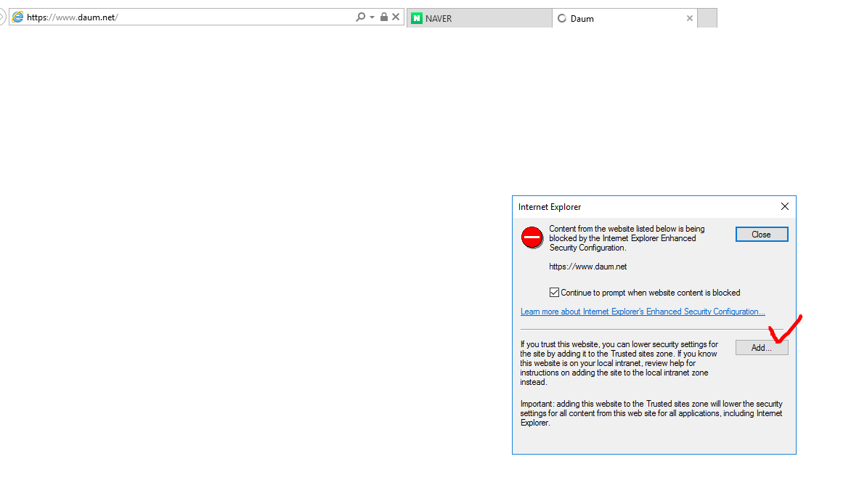Image resolution: width=859 pixels, height=504 pixels.
Task: Open the address bar autocomplete dropdown arrow
Action: pyautogui.click(x=372, y=17)
